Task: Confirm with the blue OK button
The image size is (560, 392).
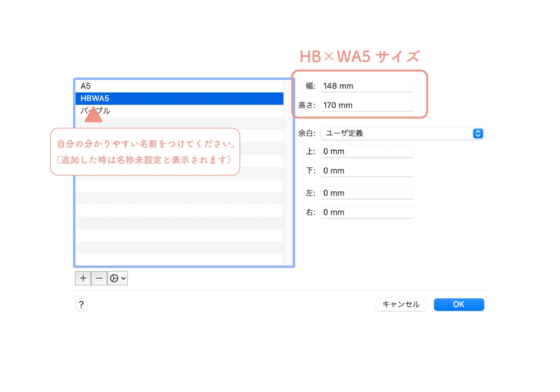Action: [459, 304]
